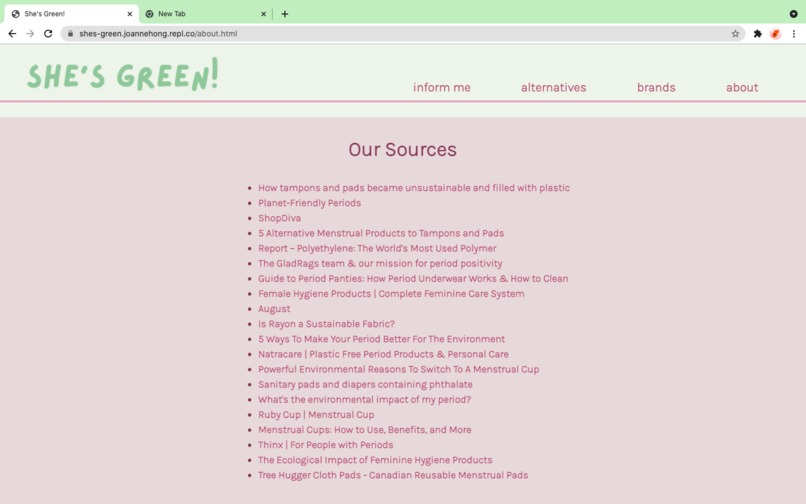This screenshot has height=504, width=806.
Task: Click the dark circular profile indicator icon
Action: click(793, 14)
